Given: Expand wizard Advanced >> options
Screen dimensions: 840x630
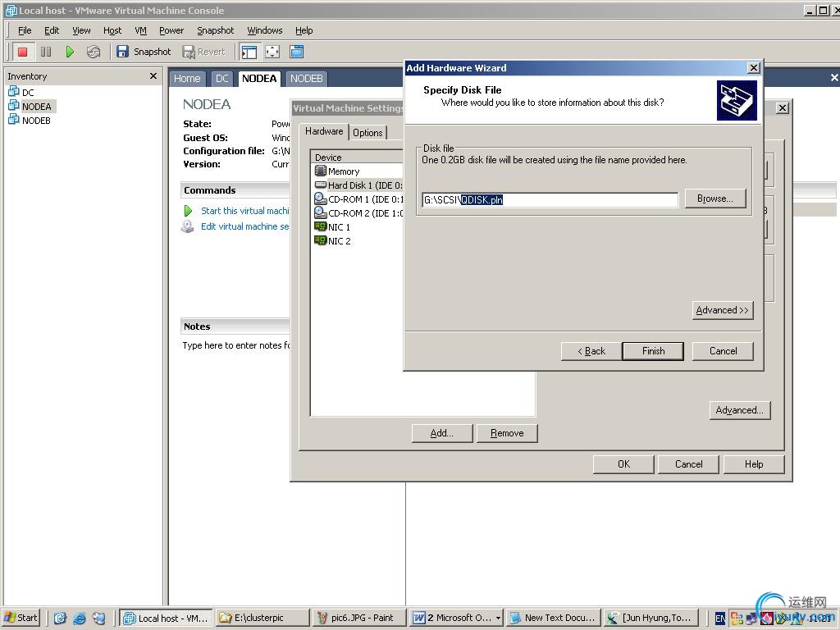Looking at the screenshot, I should coord(722,310).
